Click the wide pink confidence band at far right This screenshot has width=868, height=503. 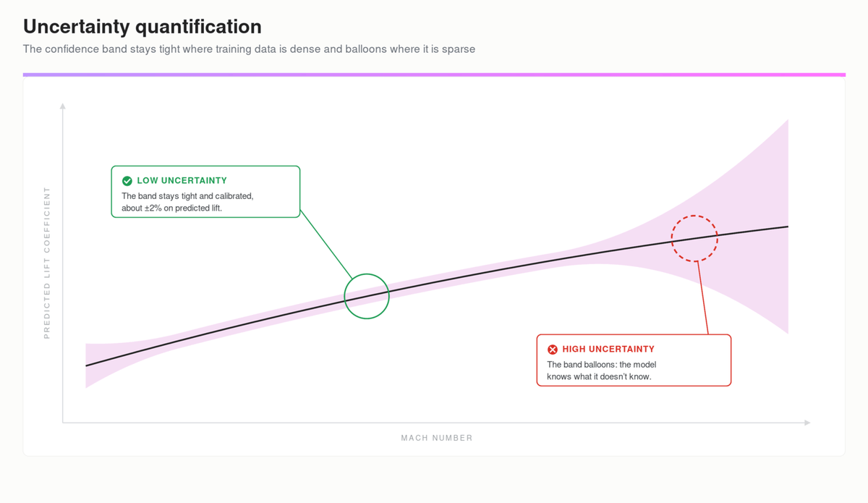point(767,226)
